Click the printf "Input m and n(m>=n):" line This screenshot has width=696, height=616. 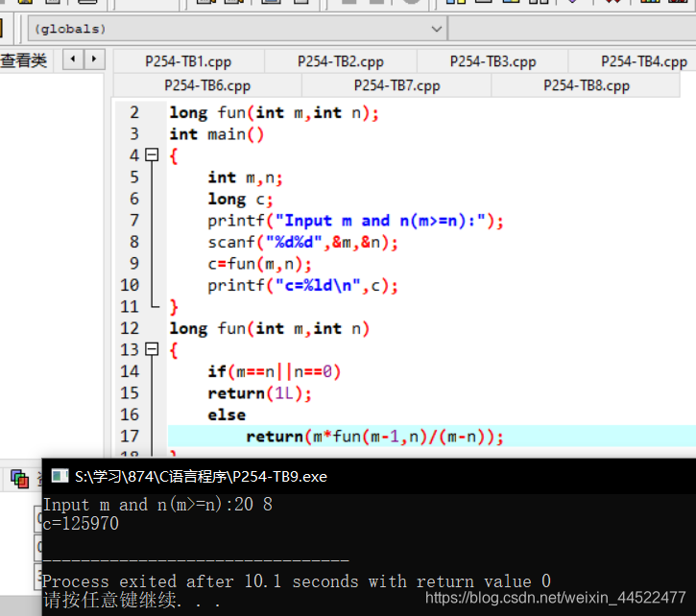point(355,221)
